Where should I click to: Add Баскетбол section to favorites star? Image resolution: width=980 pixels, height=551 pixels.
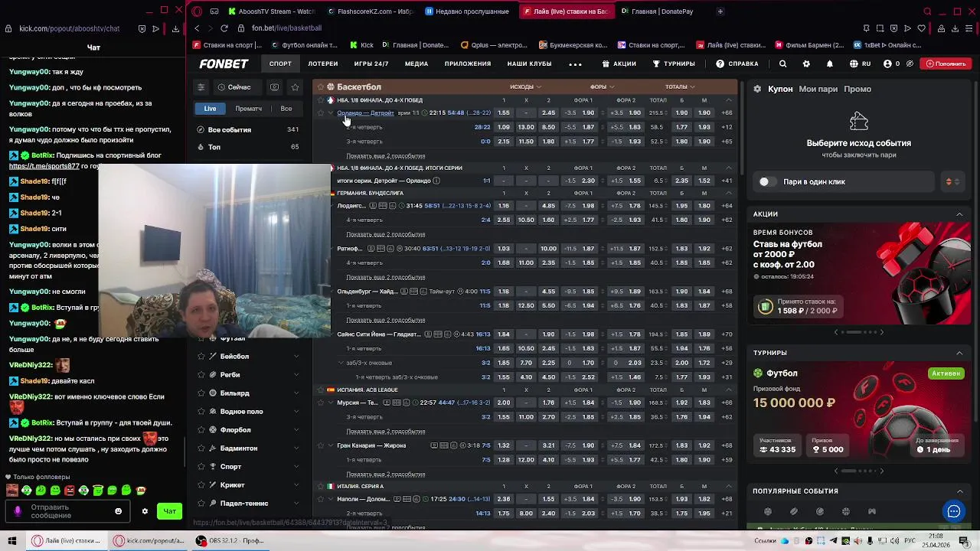pyautogui.click(x=320, y=87)
